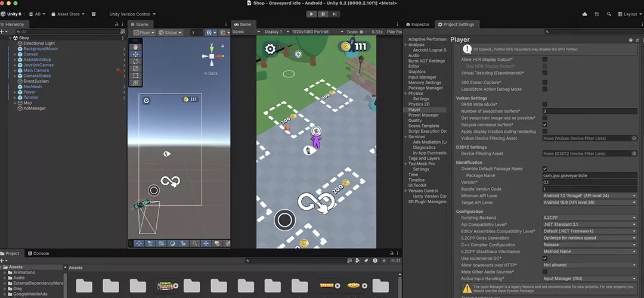Open Asset Store menu button
The image size is (644, 298).
click(x=70, y=14)
